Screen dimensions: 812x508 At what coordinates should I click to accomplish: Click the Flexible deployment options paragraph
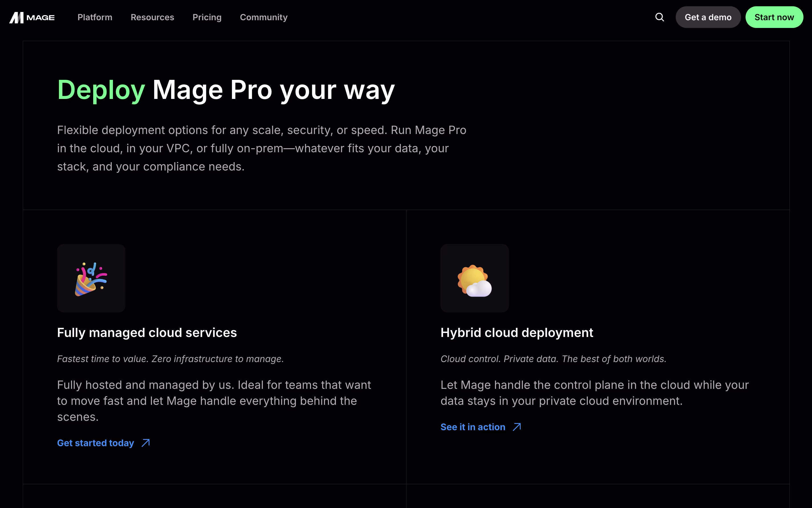pyautogui.click(x=262, y=148)
